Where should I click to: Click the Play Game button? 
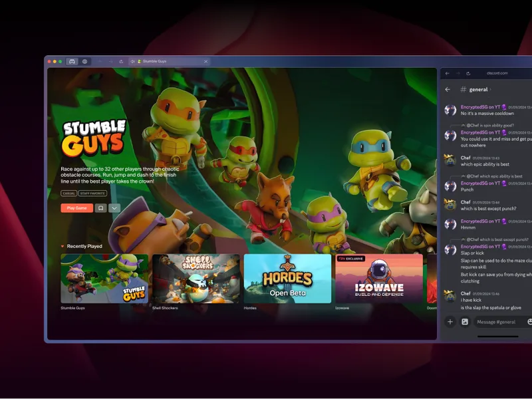pyautogui.click(x=76, y=208)
